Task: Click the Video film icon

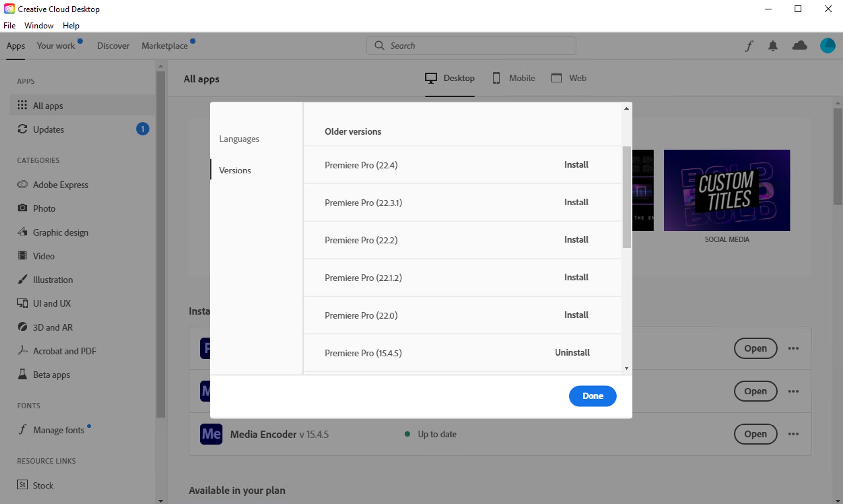Action: [x=22, y=255]
